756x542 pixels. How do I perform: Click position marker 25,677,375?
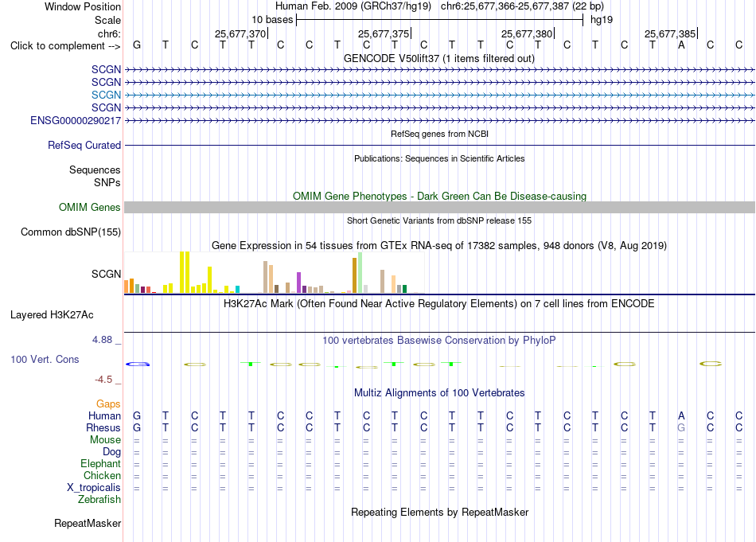(384, 33)
